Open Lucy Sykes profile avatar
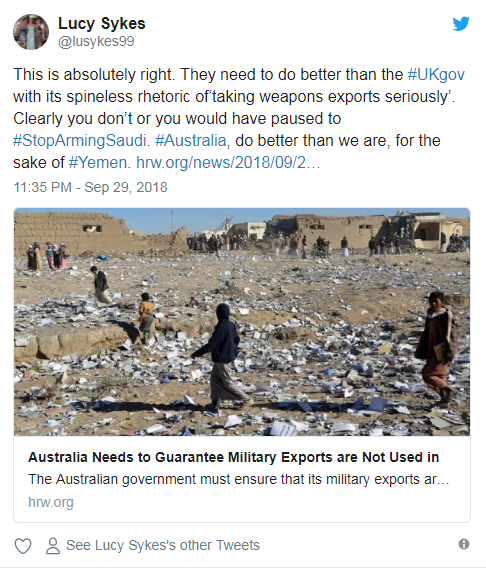This screenshot has width=486, height=569. [31, 32]
